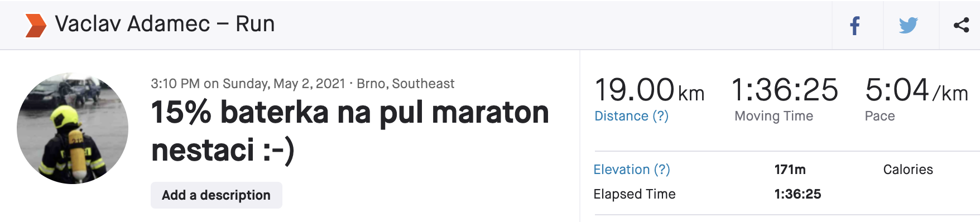
Task: Click the Add a description button
Action: 216,195
